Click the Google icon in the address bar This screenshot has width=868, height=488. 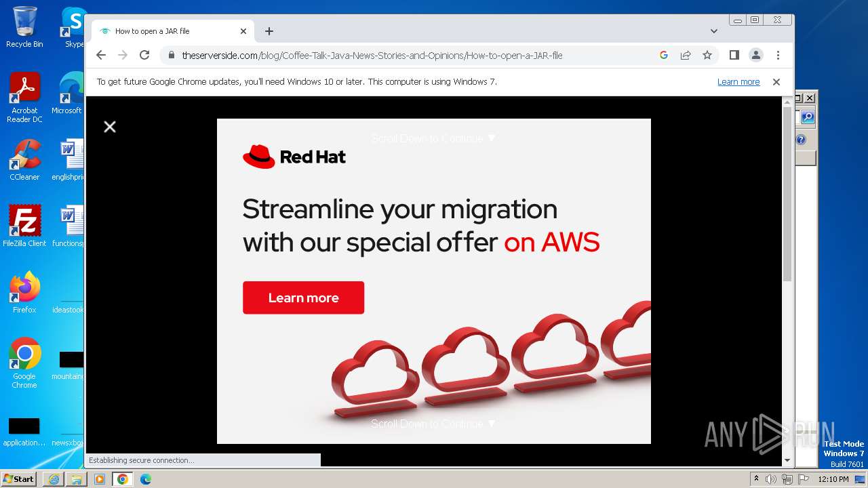(664, 56)
